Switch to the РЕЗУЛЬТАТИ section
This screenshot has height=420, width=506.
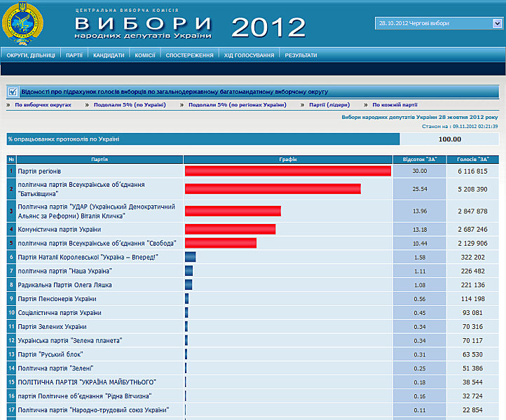pos(301,55)
